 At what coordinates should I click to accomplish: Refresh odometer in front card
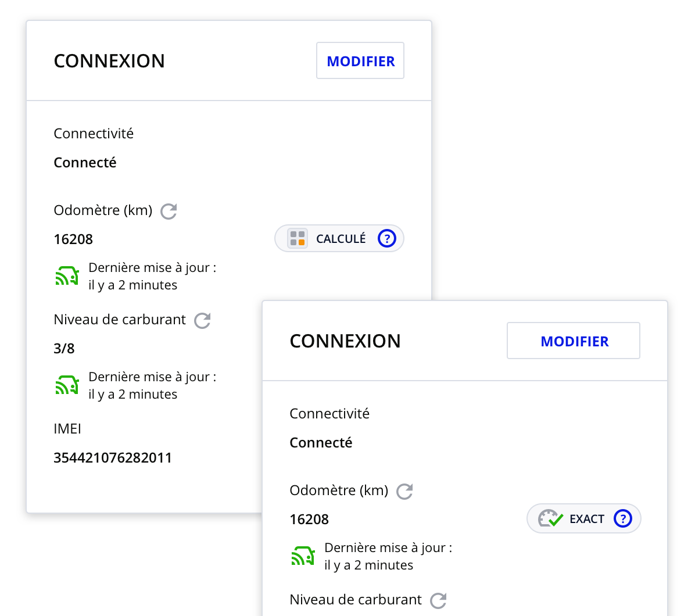404,491
